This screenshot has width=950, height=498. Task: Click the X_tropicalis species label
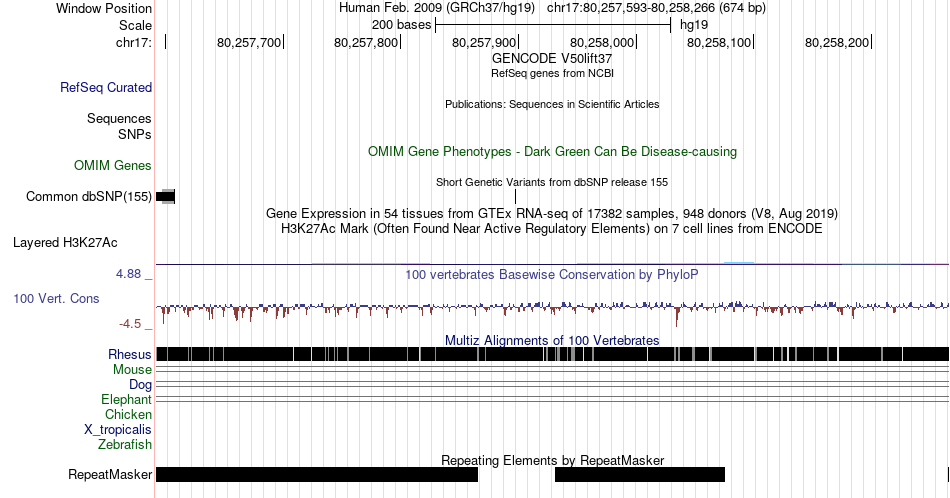[x=118, y=430]
